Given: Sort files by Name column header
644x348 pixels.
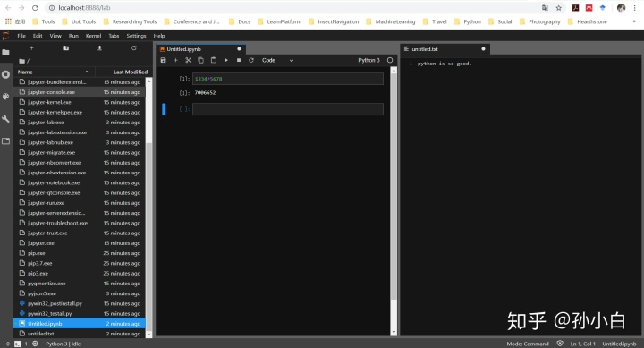Looking at the screenshot, I should pyautogui.click(x=54, y=72).
